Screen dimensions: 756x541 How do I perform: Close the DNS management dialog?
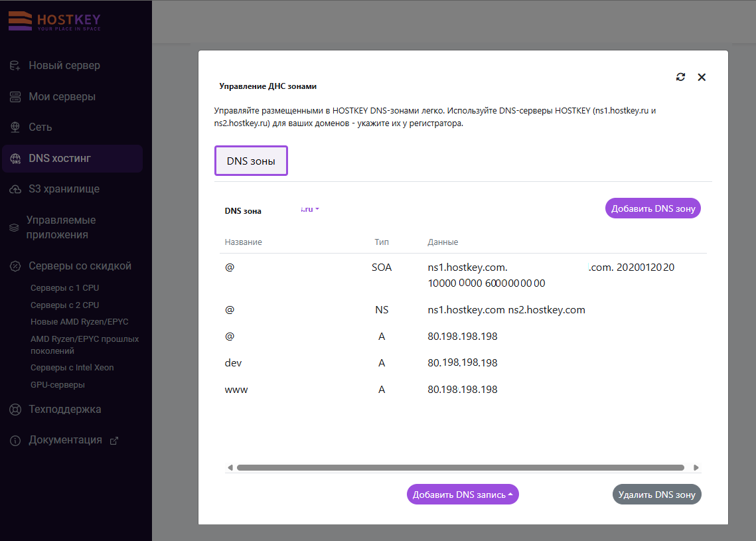[702, 77]
